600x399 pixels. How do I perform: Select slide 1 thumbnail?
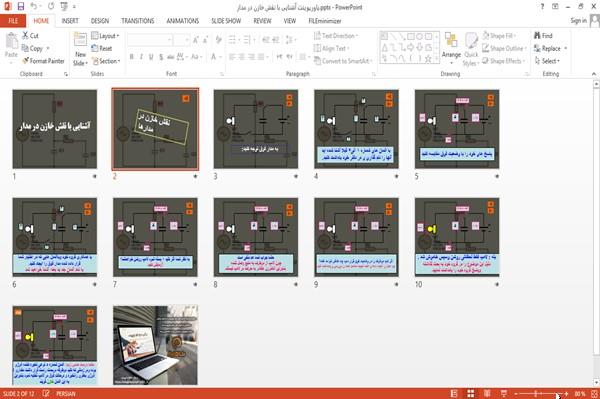coord(55,129)
